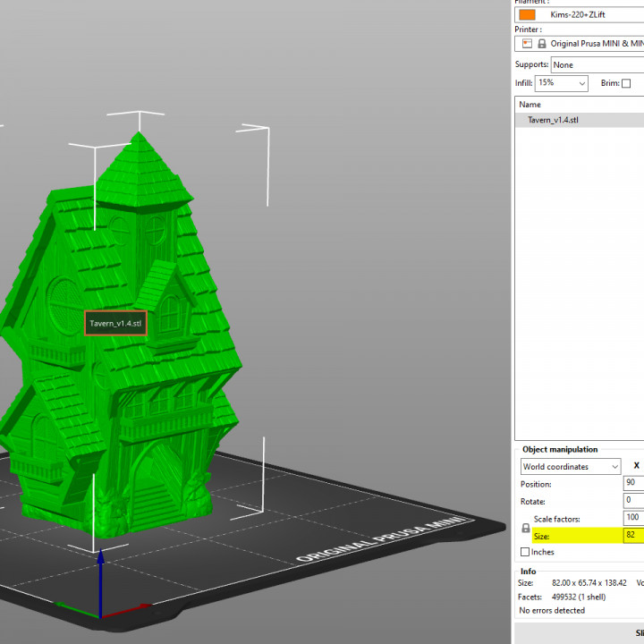Viewport: 644px width, 644px height.
Task: Click the Facets value 499532 (1 shell)
Action: [x=579, y=597]
